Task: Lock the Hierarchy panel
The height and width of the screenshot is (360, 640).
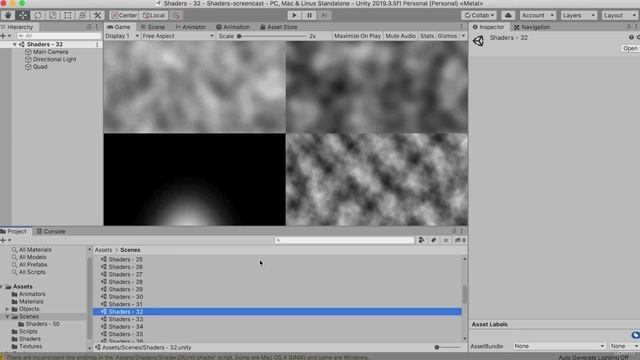Action: [89, 27]
